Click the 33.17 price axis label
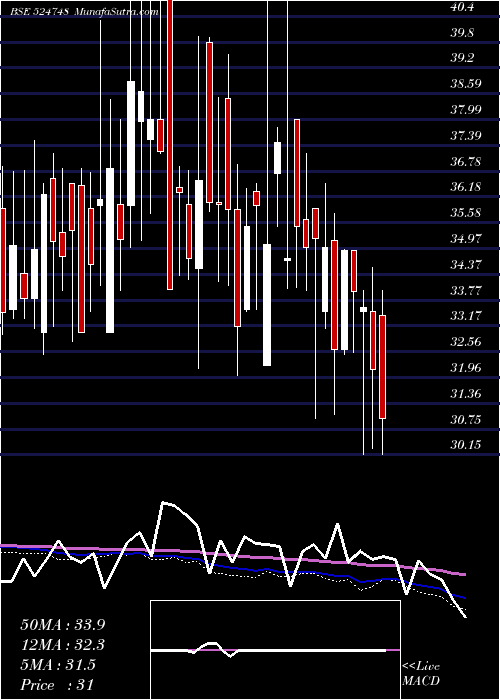500x700 pixels. click(466, 316)
